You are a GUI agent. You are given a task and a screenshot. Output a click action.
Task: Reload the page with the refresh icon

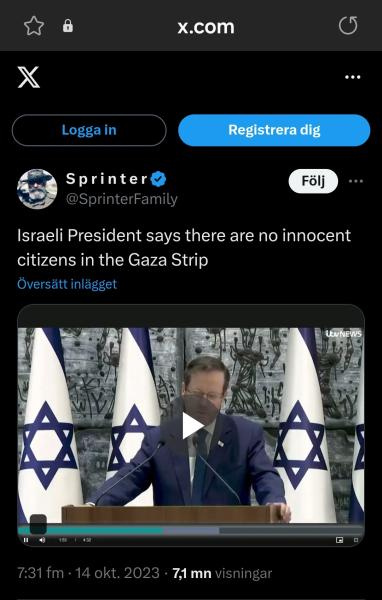[x=348, y=26]
